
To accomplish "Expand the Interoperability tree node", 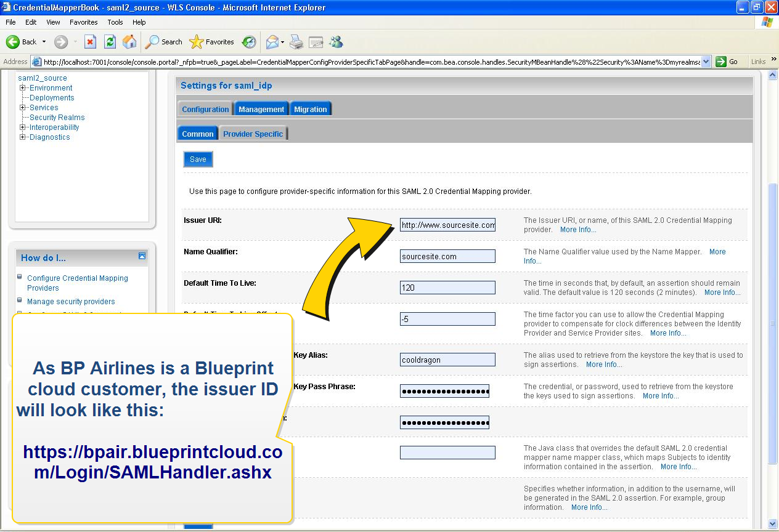I will [23, 127].
